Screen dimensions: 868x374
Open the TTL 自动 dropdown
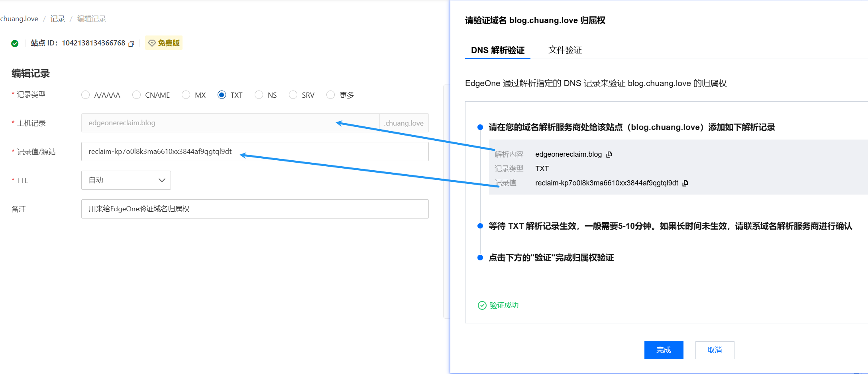click(126, 180)
